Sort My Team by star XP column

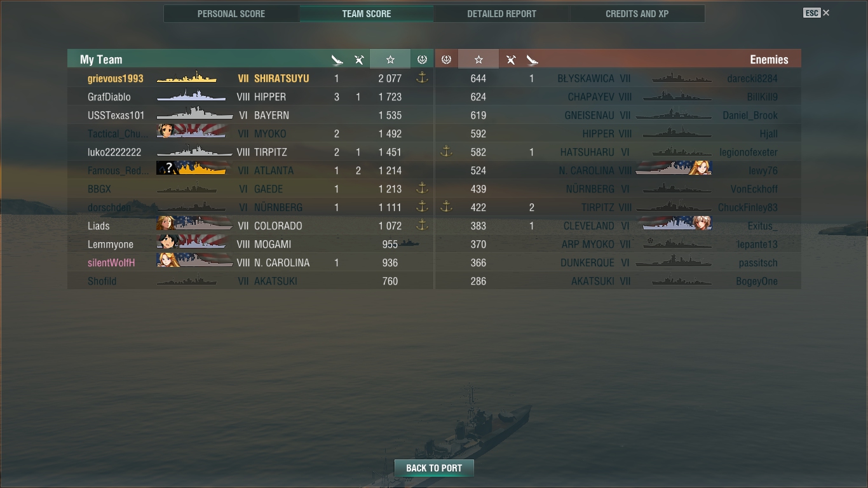click(390, 59)
